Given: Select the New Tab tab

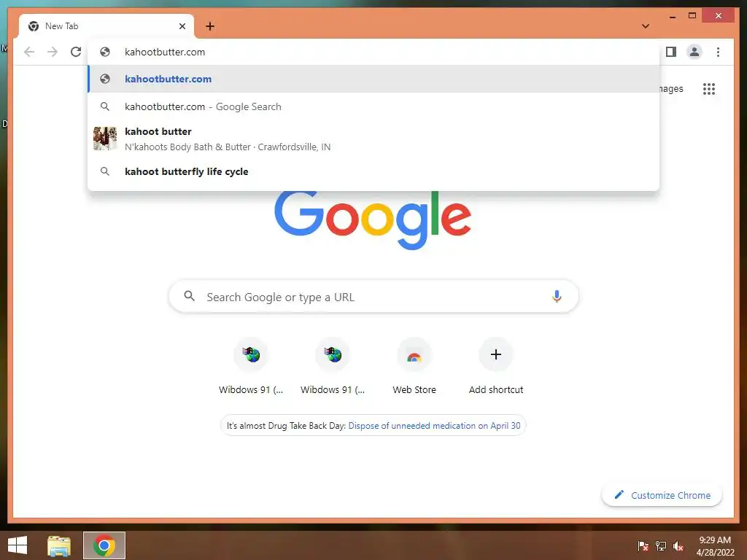Looking at the screenshot, I should 107,26.
